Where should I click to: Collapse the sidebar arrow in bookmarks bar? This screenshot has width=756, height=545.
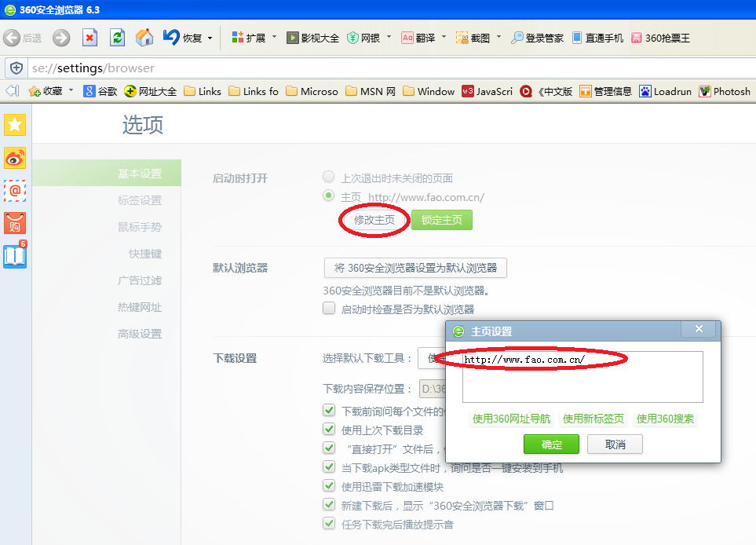(12, 90)
